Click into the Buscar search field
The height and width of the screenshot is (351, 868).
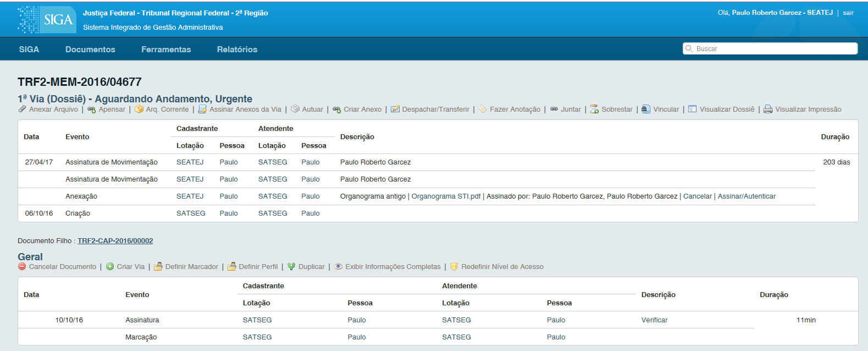[x=770, y=48]
